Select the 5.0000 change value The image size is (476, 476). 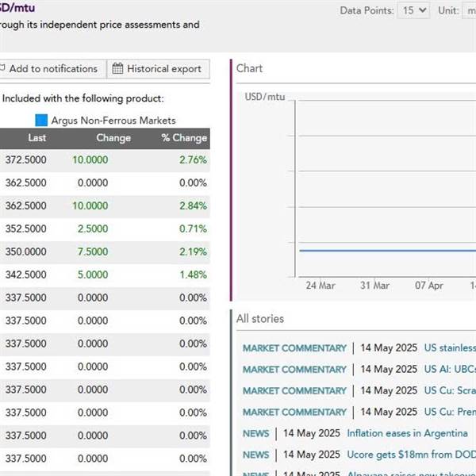93,274
